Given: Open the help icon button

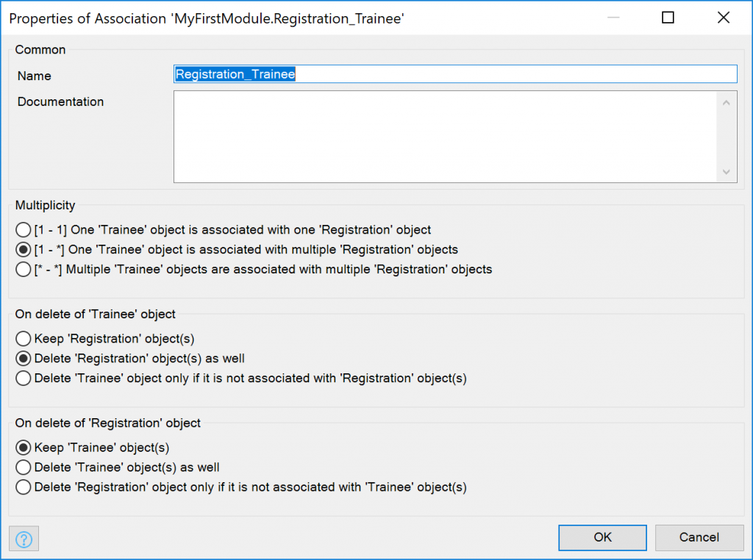Looking at the screenshot, I should click(x=24, y=539).
